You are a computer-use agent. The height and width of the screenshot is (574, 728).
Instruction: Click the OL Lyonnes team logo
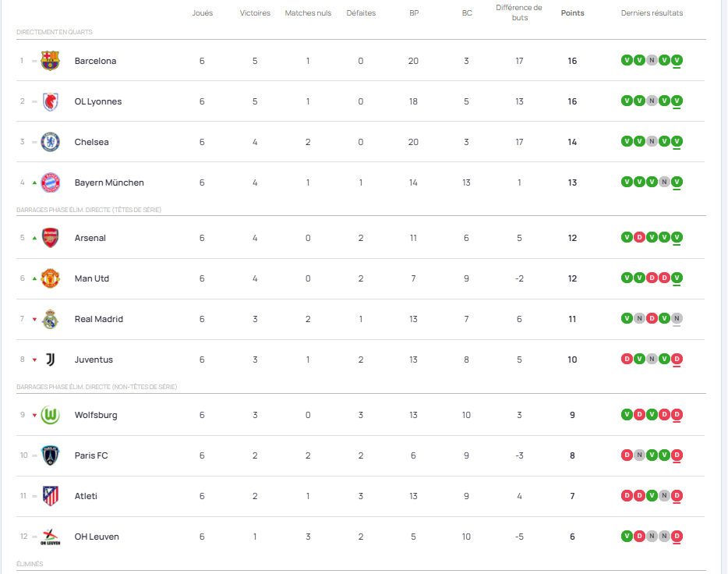point(50,101)
